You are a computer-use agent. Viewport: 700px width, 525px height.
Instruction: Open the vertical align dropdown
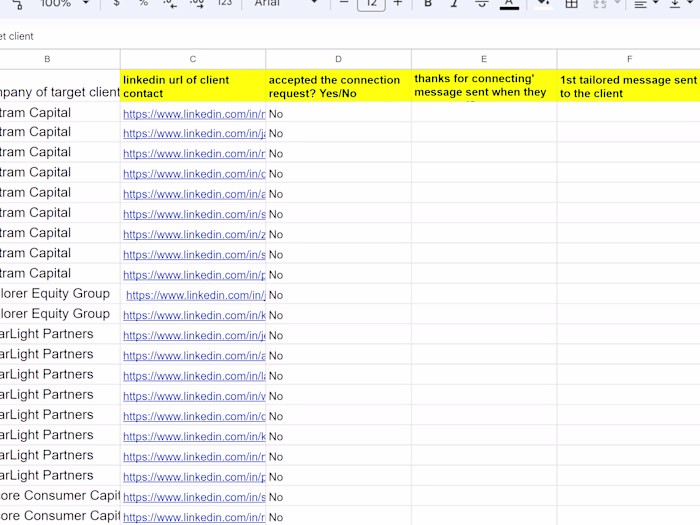(680, 4)
